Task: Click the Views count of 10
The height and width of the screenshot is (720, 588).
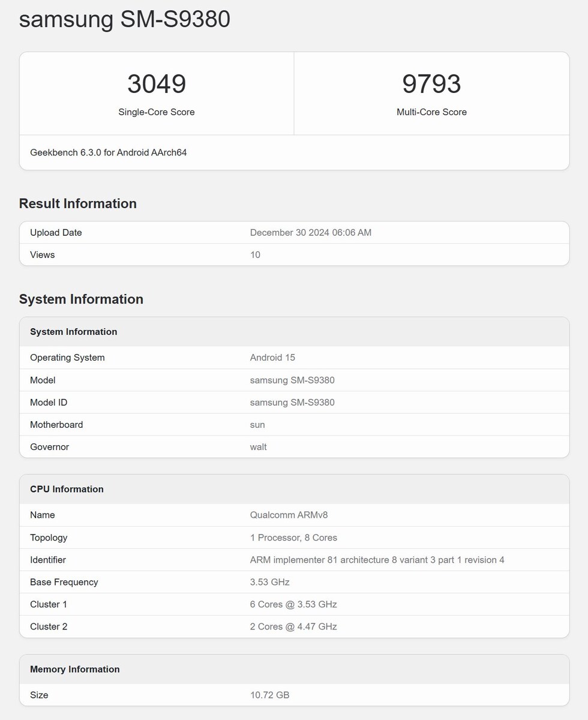Action: tap(255, 254)
